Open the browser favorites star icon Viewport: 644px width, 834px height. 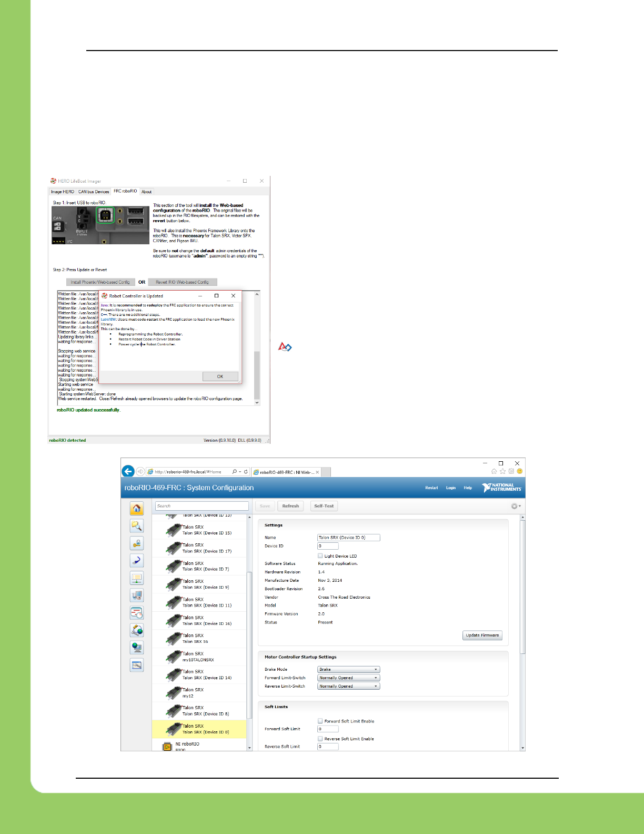coord(502,471)
